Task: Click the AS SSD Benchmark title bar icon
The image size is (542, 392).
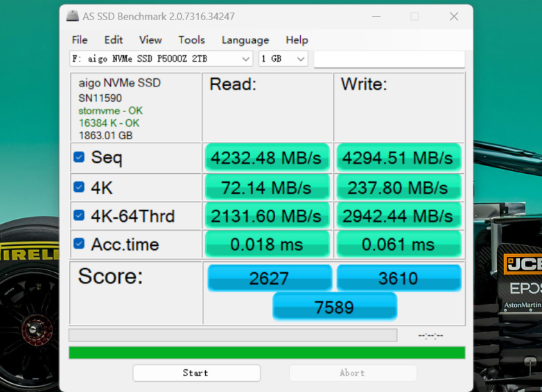Action: click(73, 16)
